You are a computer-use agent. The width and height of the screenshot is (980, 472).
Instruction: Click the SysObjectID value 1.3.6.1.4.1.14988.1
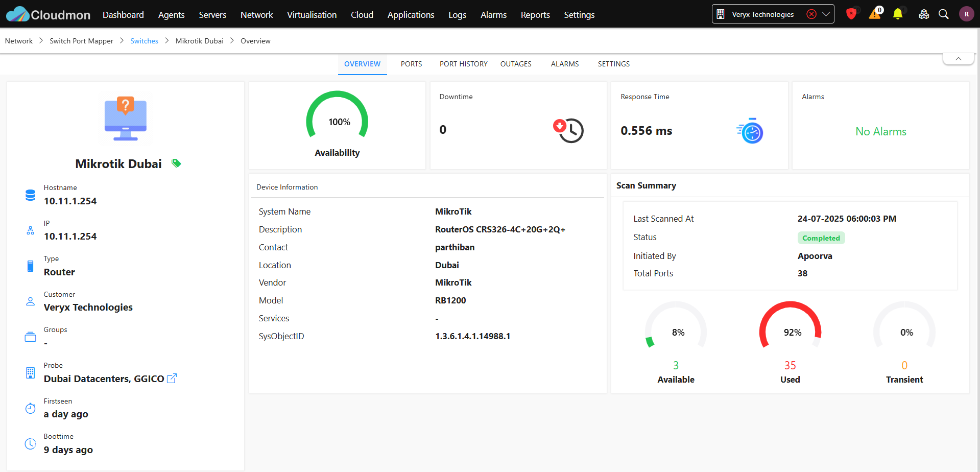tap(473, 336)
